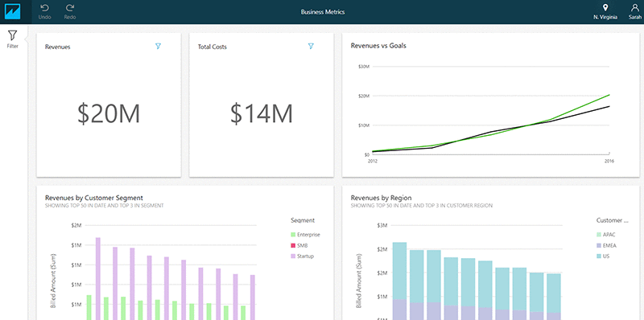Viewport: 644px width, 320px height.
Task: Click the QuickSight logo icon
Action: pos(12,11)
